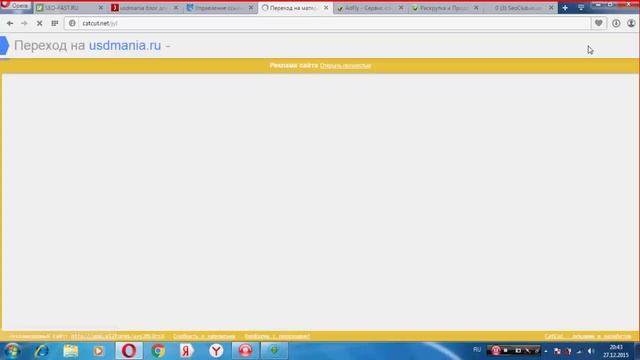Close the Переход на tab
This screenshot has width=640, height=360.
coord(326,8)
